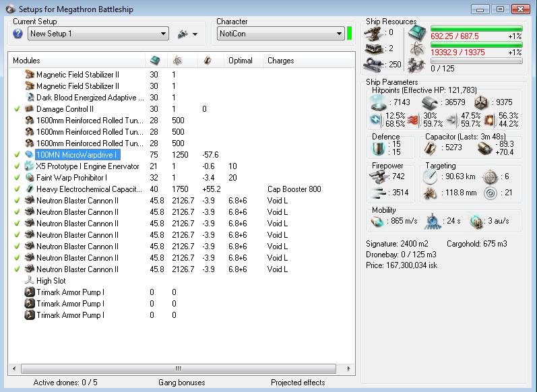537x392 pixels.
Task: Click the CPU column header icon
Action: pyautogui.click(x=155, y=61)
